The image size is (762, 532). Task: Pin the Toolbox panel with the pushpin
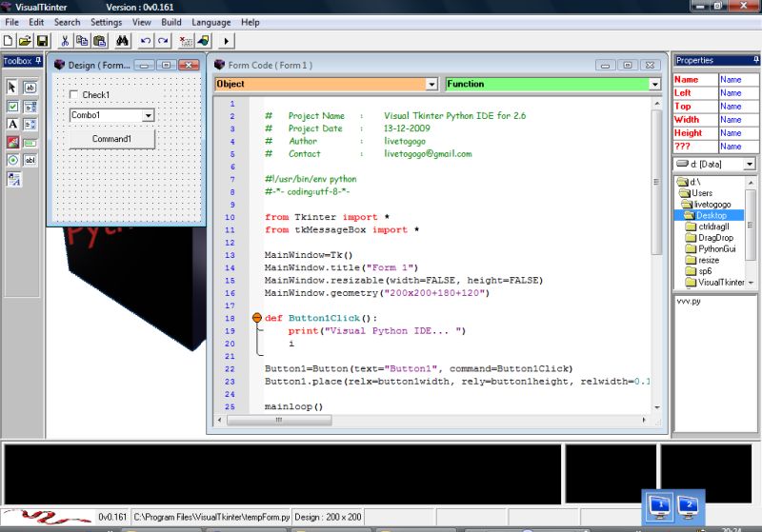pyautogui.click(x=38, y=61)
